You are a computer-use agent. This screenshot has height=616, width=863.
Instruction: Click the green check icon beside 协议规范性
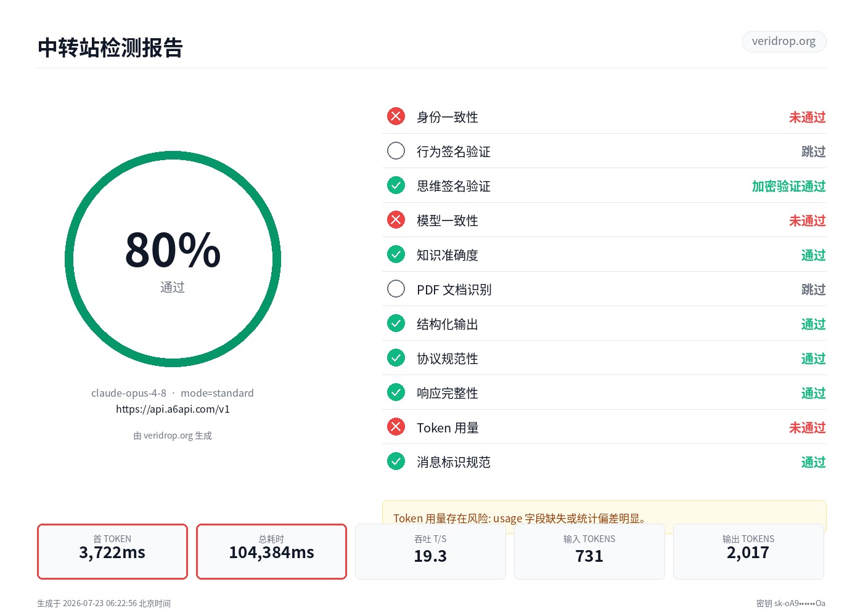396,358
